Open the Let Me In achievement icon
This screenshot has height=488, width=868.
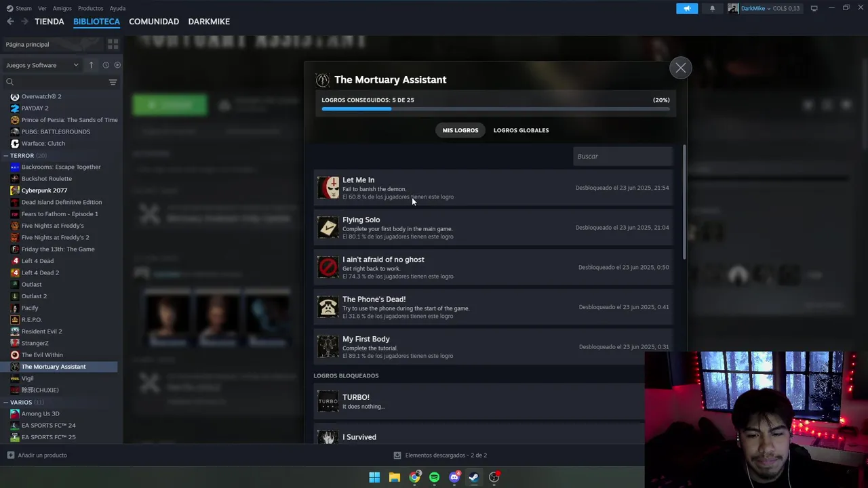click(x=328, y=188)
